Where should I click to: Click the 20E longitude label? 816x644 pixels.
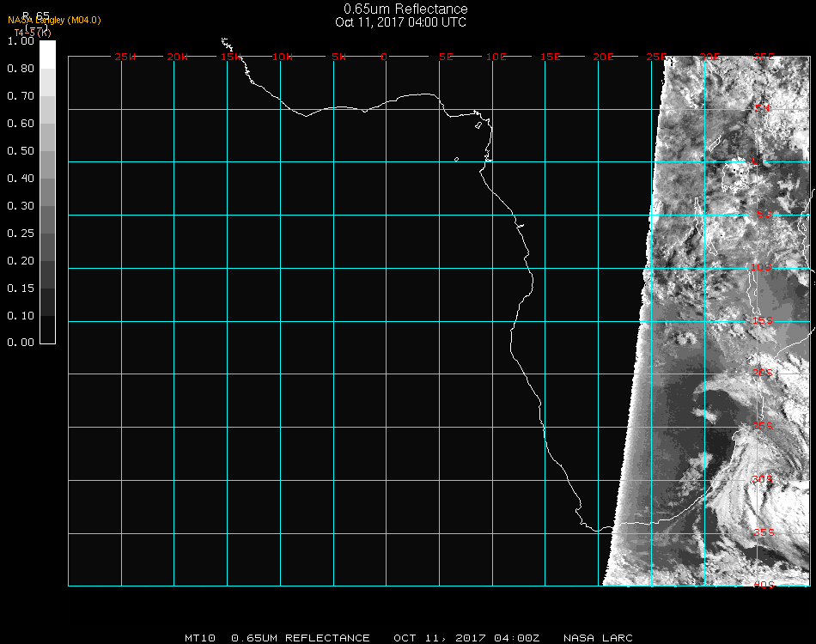604,57
